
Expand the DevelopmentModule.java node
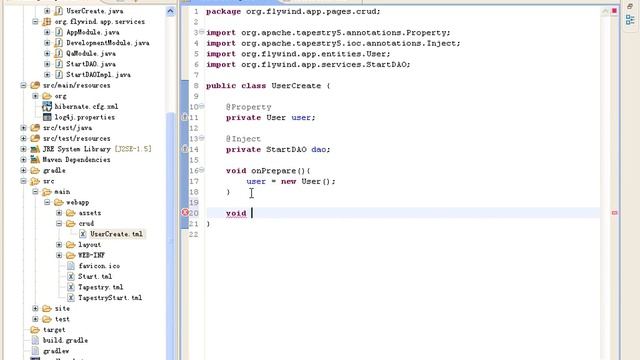[47, 43]
